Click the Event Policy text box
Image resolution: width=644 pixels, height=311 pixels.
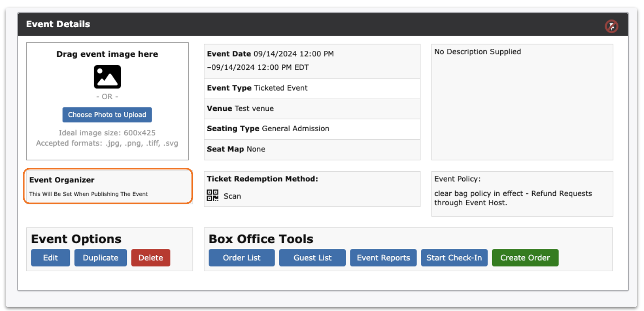click(x=522, y=194)
